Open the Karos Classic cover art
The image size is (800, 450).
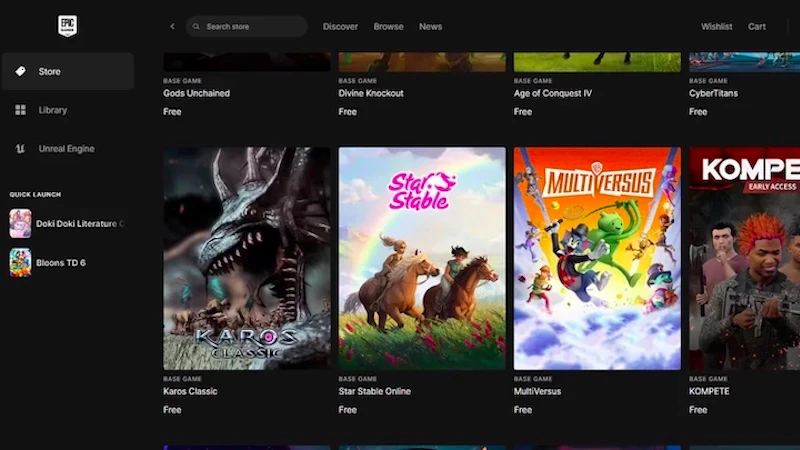(247, 259)
